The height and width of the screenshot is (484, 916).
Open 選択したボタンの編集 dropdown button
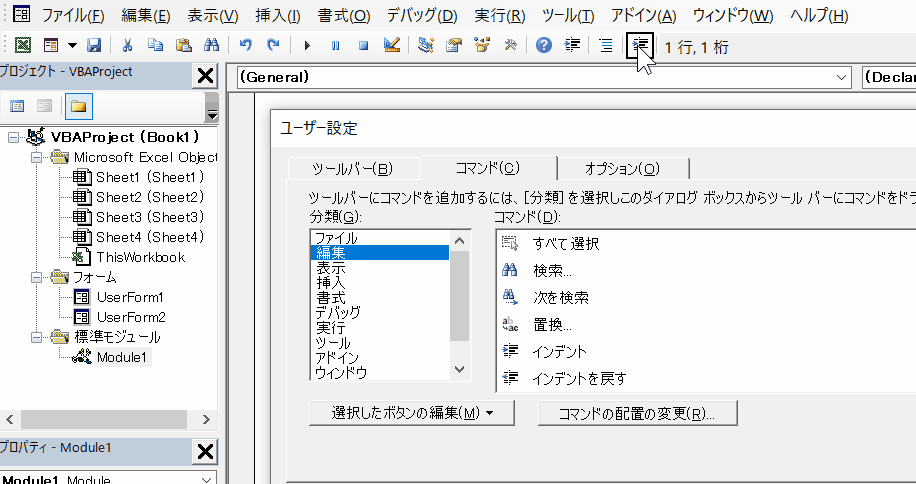pos(412,413)
